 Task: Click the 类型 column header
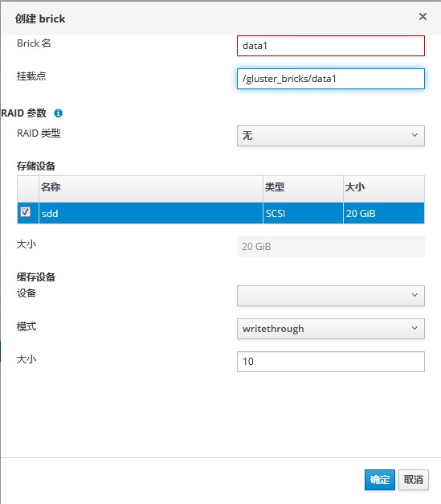point(303,189)
